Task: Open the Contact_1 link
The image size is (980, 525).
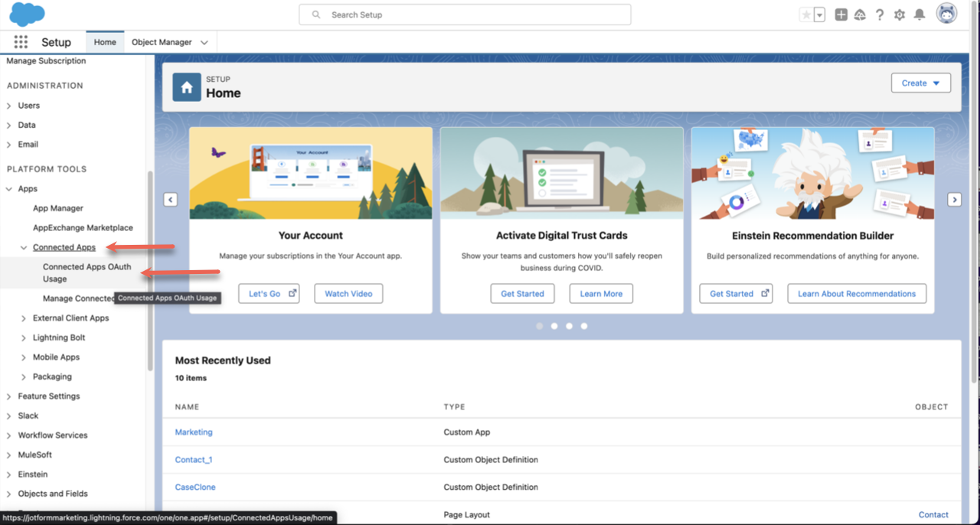Action: point(194,460)
